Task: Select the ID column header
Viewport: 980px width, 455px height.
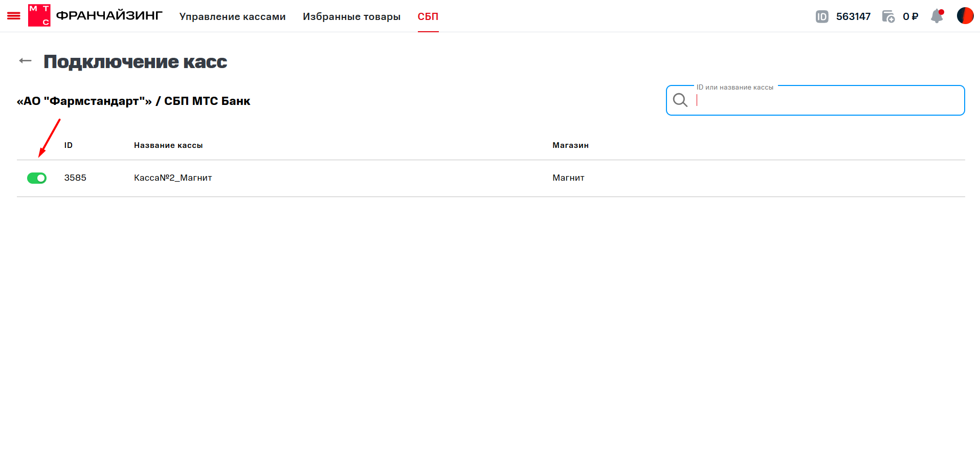Action: 69,145
